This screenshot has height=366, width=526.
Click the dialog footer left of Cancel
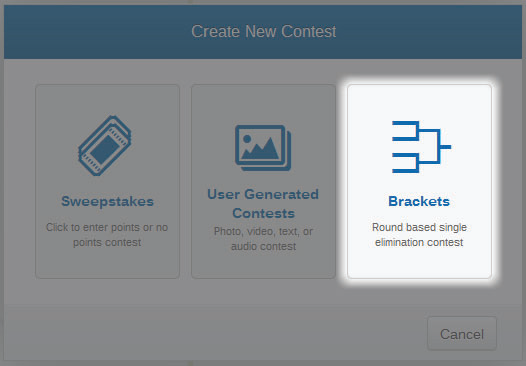click(x=215, y=334)
